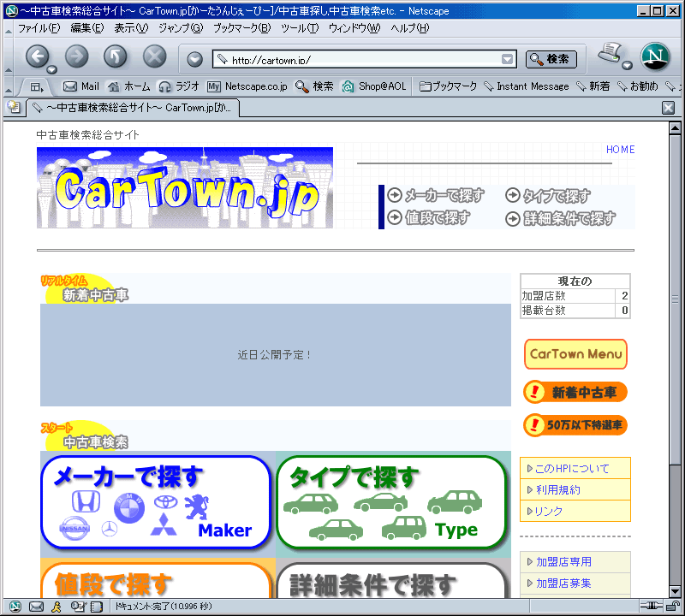Open the ウィンドウ(W) menu
The image size is (685, 616).
point(354,28)
